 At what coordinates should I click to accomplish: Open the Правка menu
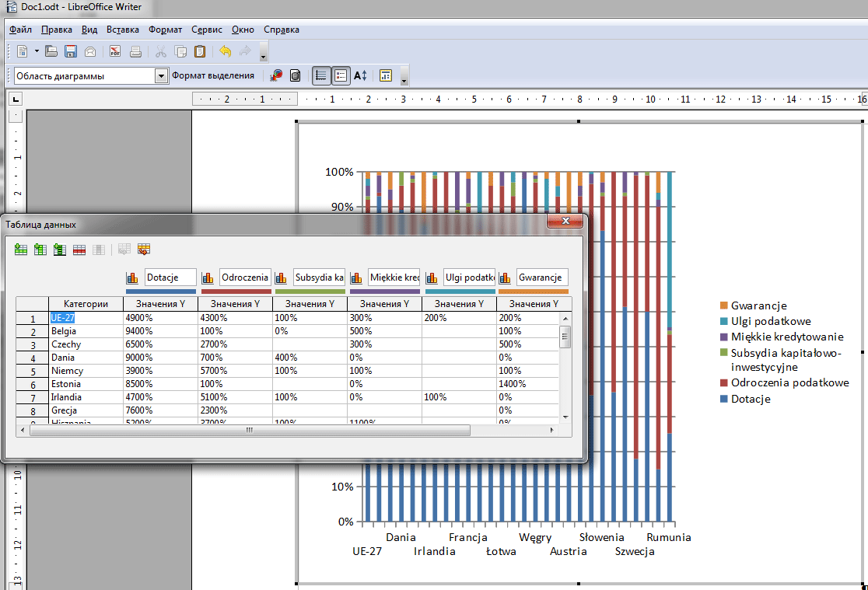[x=57, y=30]
